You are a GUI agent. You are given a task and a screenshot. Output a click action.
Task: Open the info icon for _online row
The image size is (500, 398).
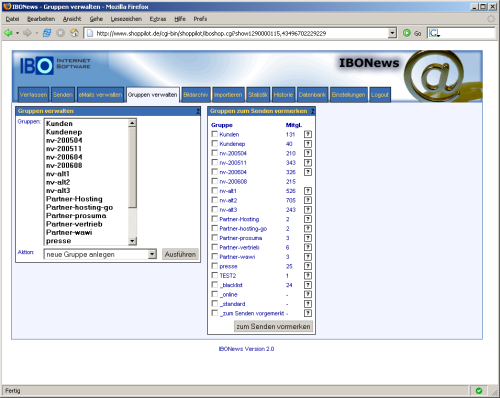pos(308,294)
